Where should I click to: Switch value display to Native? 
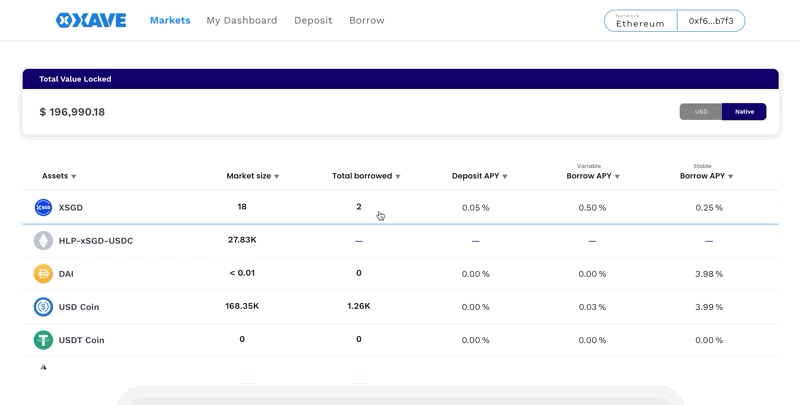[744, 112]
